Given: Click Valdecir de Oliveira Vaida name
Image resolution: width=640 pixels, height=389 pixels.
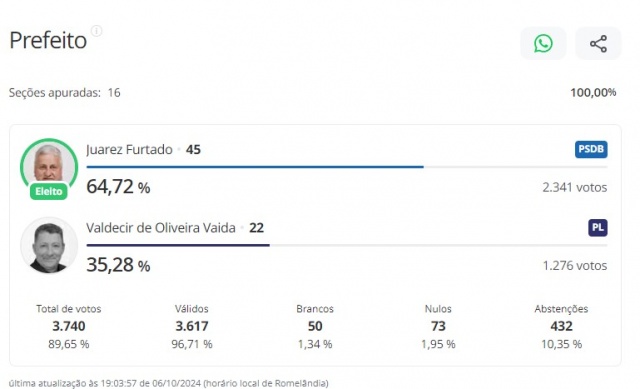Looking at the screenshot, I should (161, 228).
